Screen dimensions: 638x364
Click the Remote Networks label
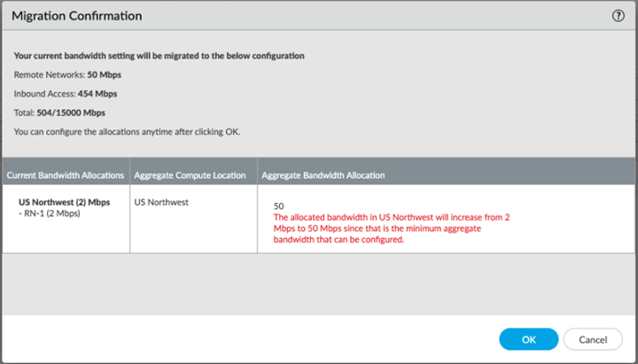click(49, 74)
